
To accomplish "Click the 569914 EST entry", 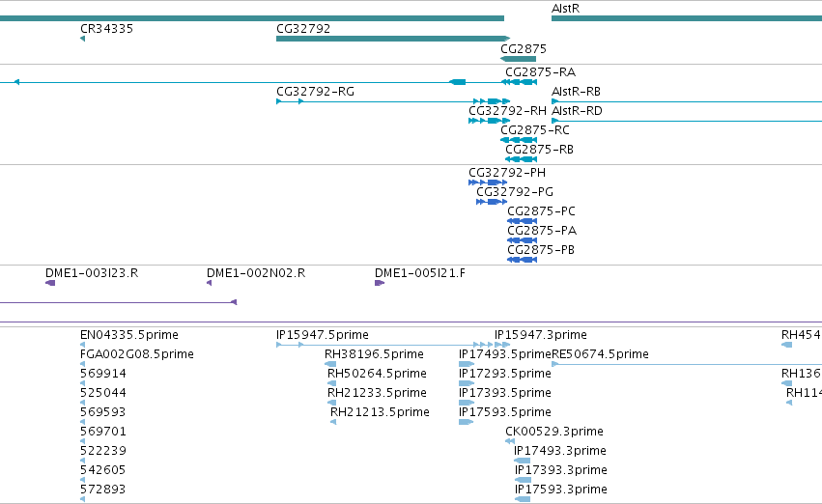I will (103, 374).
